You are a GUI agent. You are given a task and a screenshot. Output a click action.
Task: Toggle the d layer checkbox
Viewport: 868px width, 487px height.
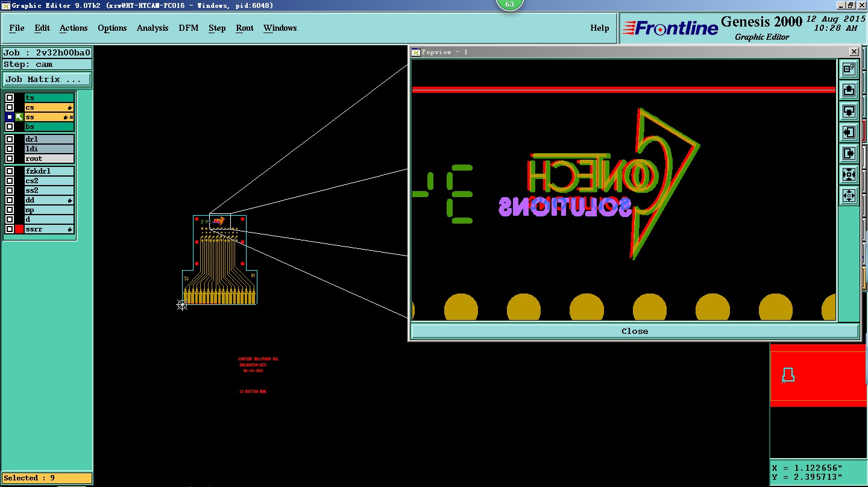pyautogui.click(x=10, y=219)
